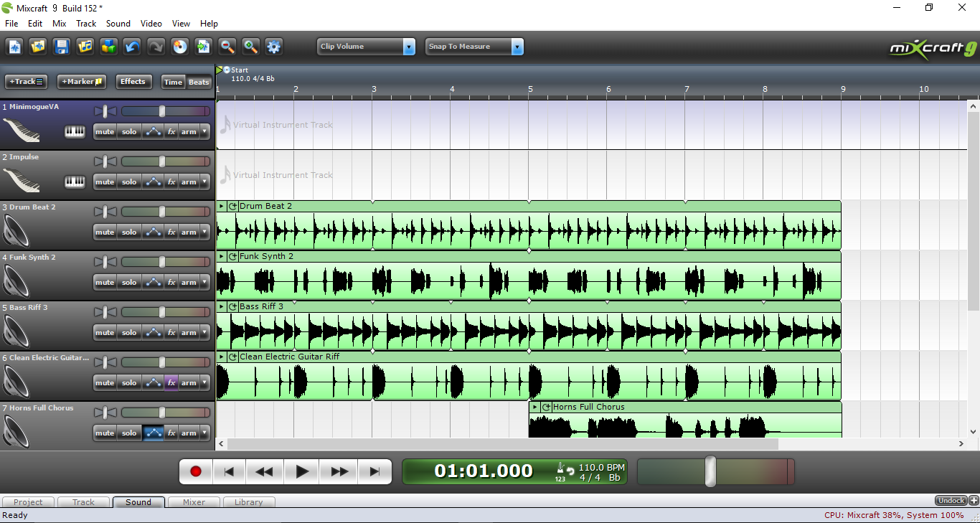Screen dimensions: 980x523
Task: Click the New Project toolbar icon
Action: point(14,47)
